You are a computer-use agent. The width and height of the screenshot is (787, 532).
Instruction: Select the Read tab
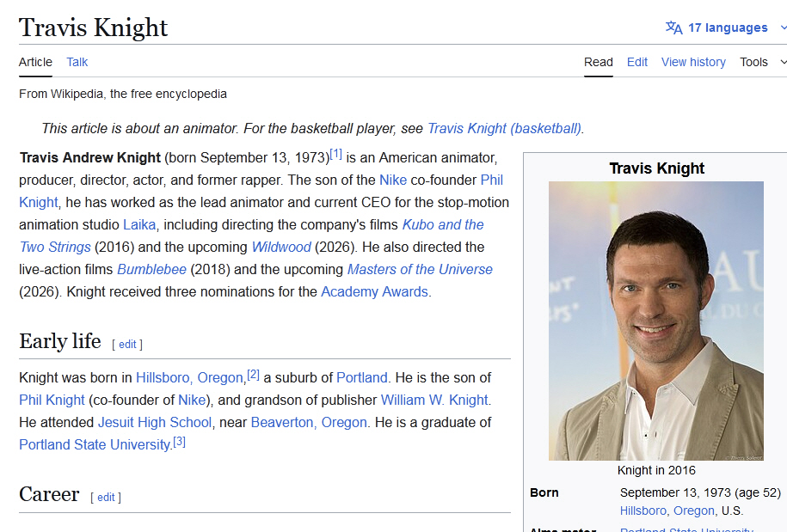(599, 62)
